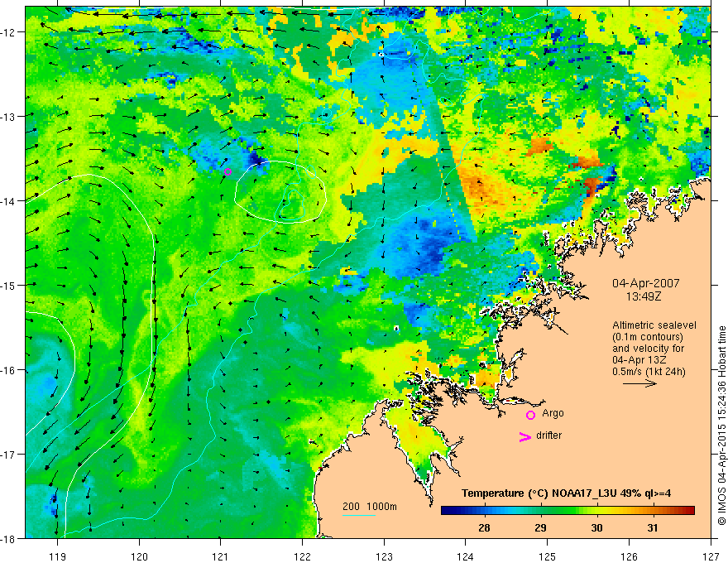The height and width of the screenshot is (563, 728).
Task: Click the longitude axis label "122"
Action: coord(302,556)
